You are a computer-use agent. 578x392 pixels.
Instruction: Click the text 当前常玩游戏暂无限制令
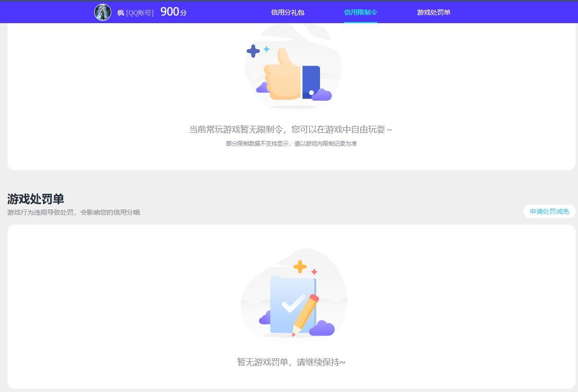[236, 129]
